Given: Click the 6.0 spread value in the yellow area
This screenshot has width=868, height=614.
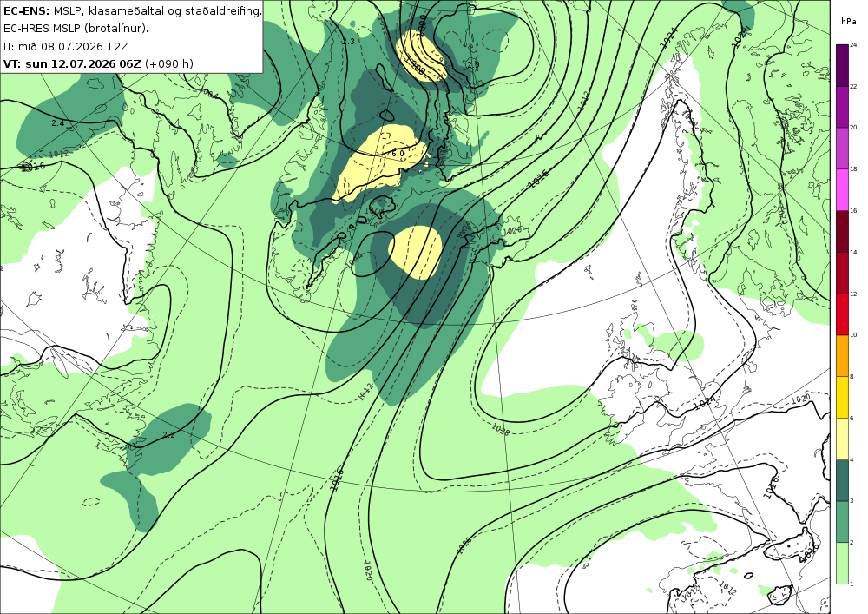Looking at the screenshot, I should [398, 154].
